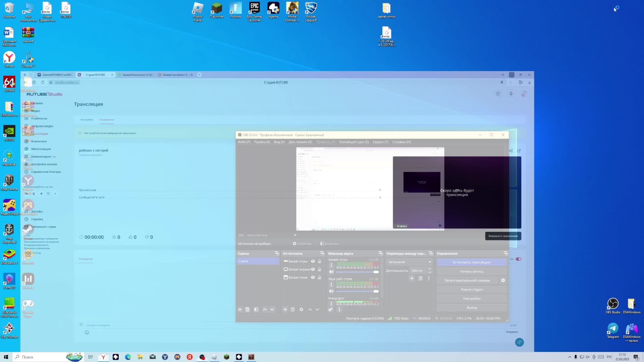644x362 pixels.
Task: Click Остановить трансляцию button
Action: (x=471, y=262)
